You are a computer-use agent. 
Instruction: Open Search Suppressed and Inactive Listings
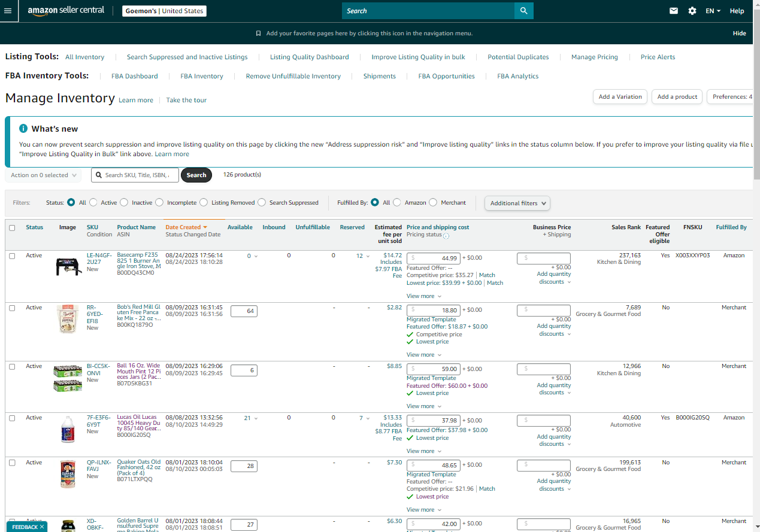(187, 57)
